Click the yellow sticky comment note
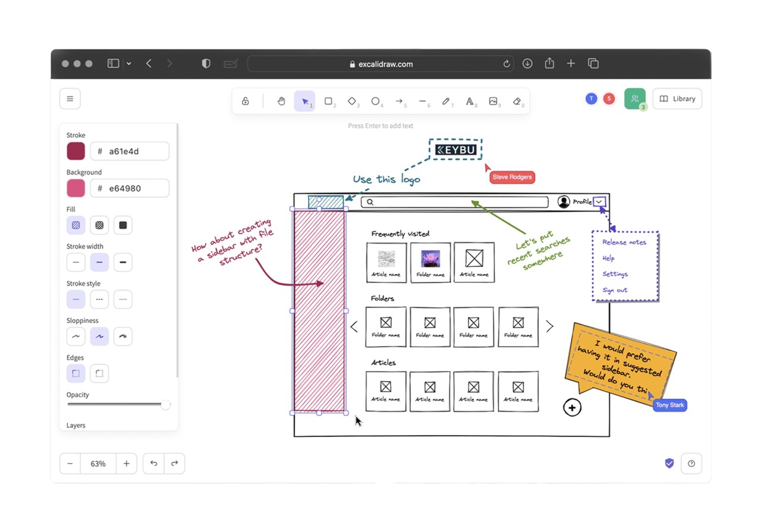Image resolution: width=761 pixels, height=532 pixels. pyautogui.click(x=620, y=364)
